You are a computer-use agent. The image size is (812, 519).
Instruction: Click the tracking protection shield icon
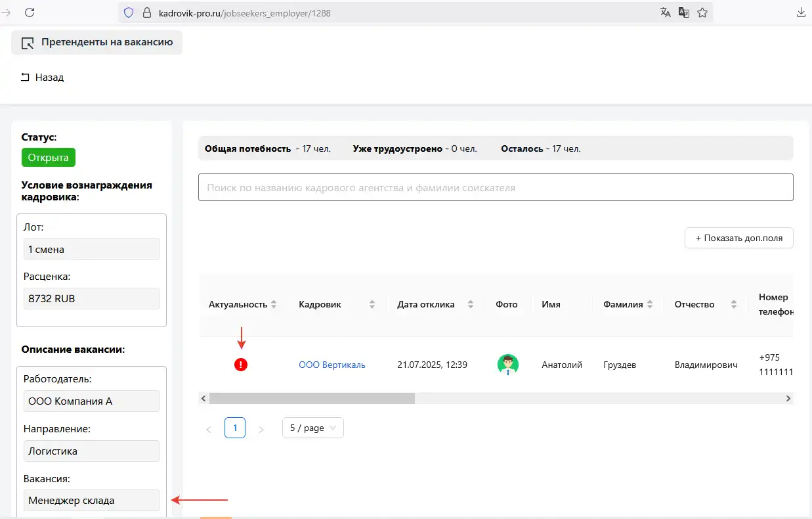(129, 12)
